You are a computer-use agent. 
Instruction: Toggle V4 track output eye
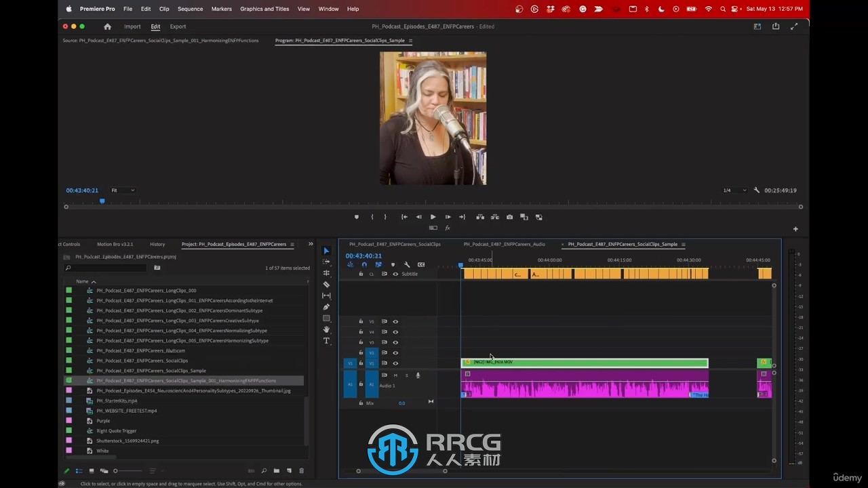click(x=395, y=332)
